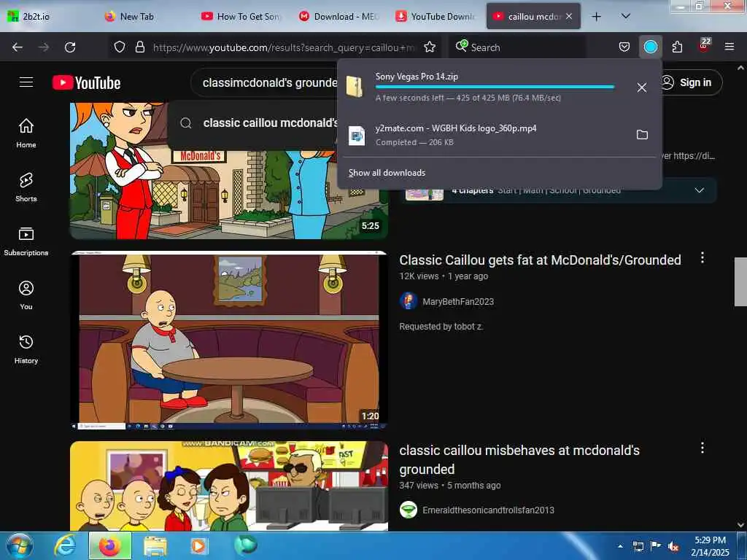Image resolution: width=747 pixels, height=560 pixels.
Task: Open the Firefox hamburger application menu
Action: (x=729, y=47)
